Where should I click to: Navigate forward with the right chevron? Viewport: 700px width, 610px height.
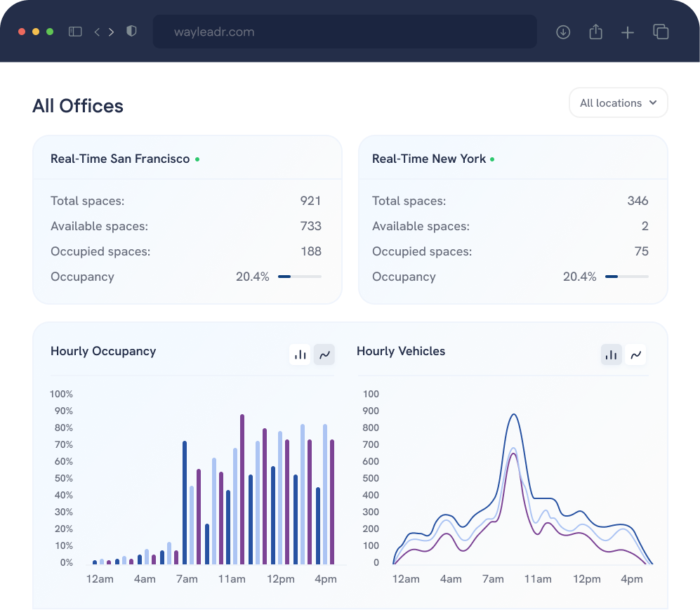(x=111, y=31)
